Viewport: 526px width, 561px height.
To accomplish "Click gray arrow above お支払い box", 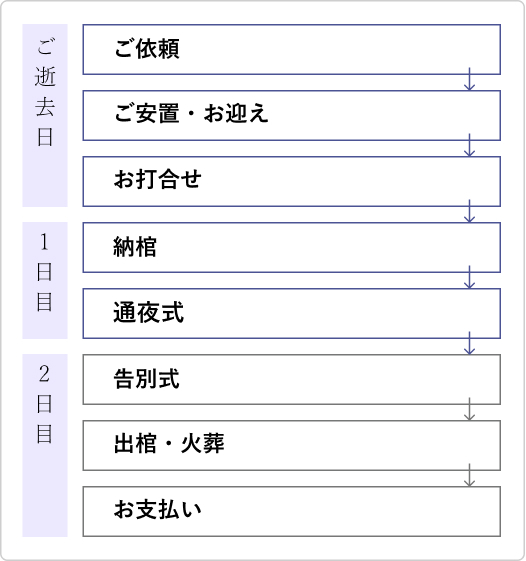I will point(469,475).
